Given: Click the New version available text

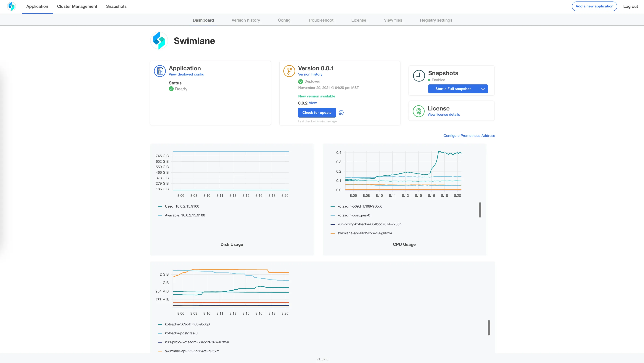Looking at the screenshot, I should [x=316, y=96].
